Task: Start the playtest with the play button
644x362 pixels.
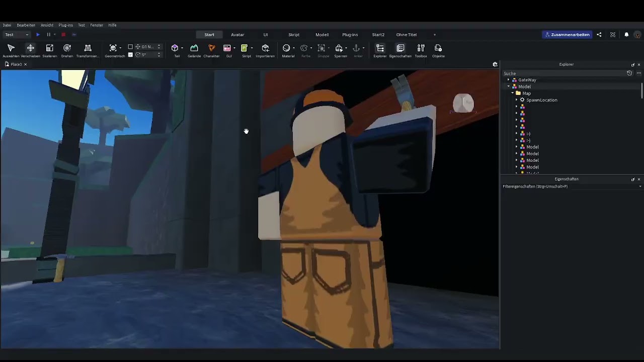Action: point(38,35)
